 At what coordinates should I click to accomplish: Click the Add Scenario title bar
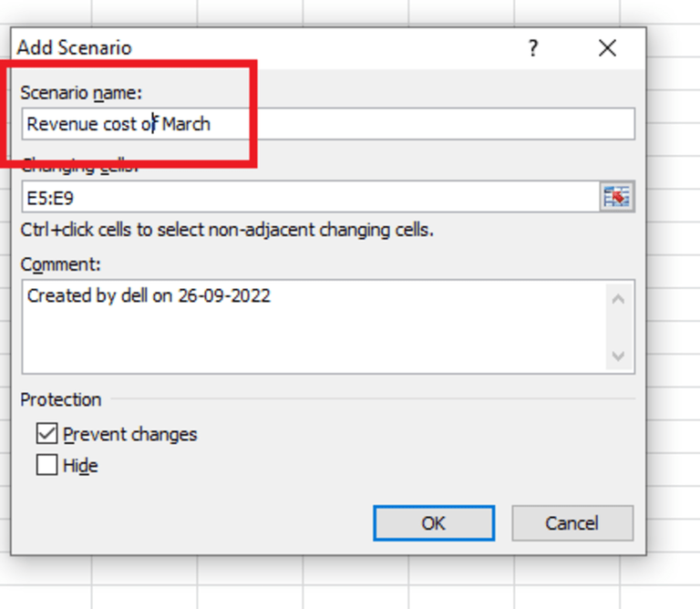tap(273, 48)
